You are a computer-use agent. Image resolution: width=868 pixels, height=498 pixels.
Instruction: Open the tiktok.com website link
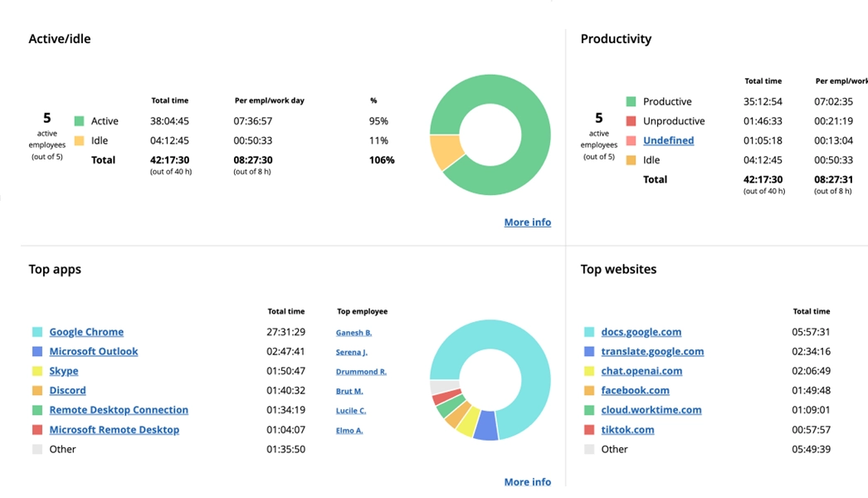pos(627,430)
